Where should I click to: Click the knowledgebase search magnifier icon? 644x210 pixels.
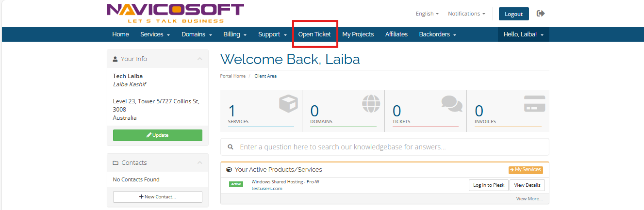[x=230, y=146]
